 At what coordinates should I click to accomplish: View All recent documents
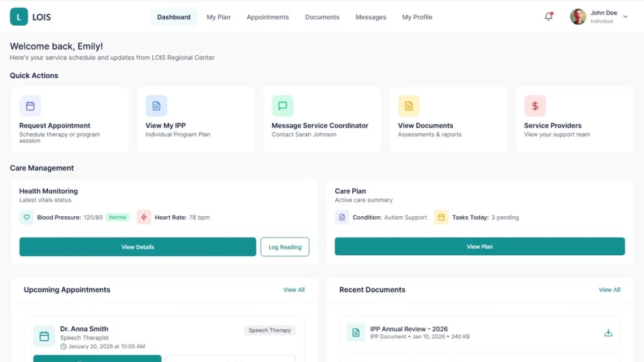[x=609, y=289]
